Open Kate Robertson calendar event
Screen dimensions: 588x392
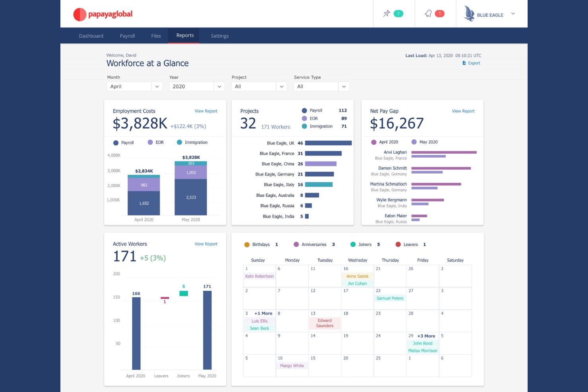pyautogui.click(x=259, y=276)
